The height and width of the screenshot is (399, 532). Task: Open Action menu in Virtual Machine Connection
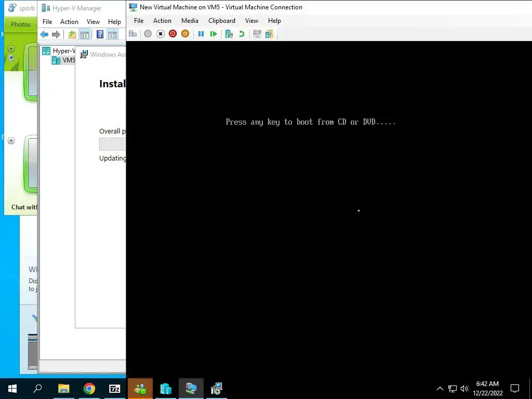click(x=162, y=21)
